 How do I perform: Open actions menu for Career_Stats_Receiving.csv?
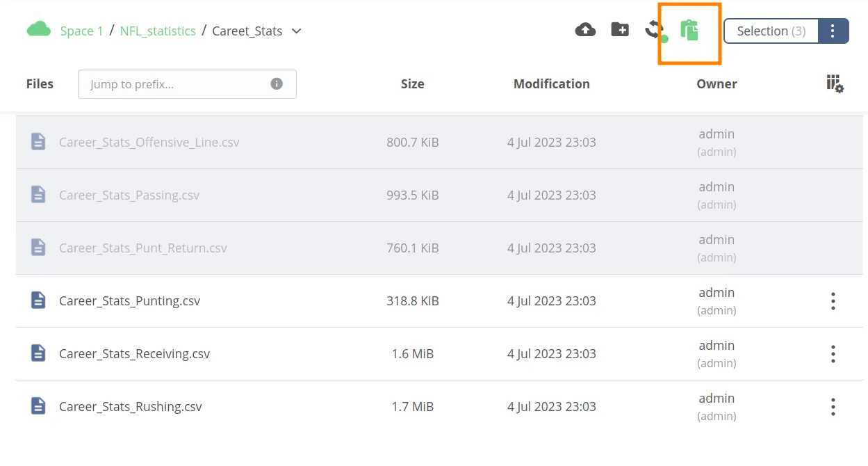(833, 354)
